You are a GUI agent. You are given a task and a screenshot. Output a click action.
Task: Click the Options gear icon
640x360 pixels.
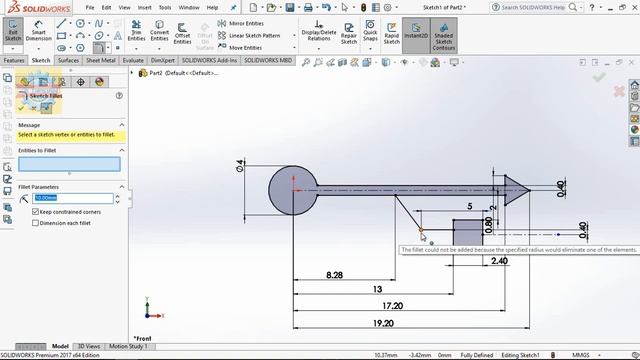click(x=388, y=7)
